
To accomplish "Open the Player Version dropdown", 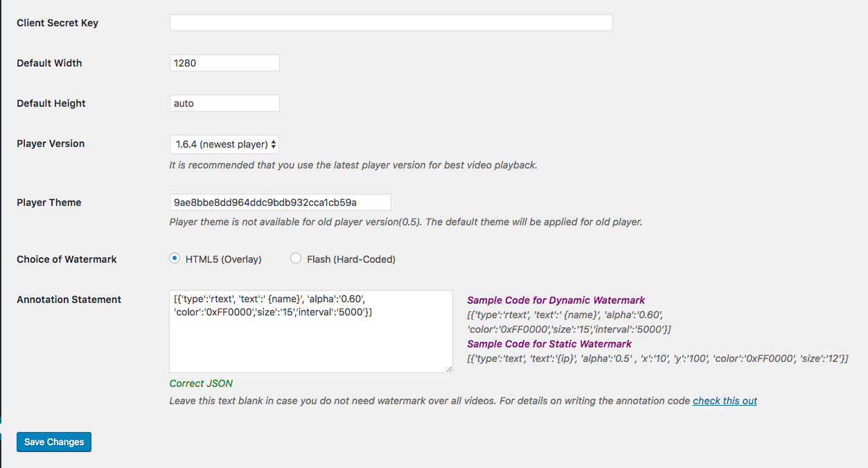I will (224, 144).
